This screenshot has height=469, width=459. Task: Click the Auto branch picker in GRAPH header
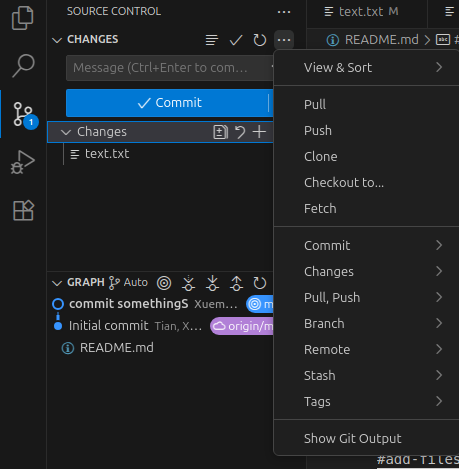[128, 283]
